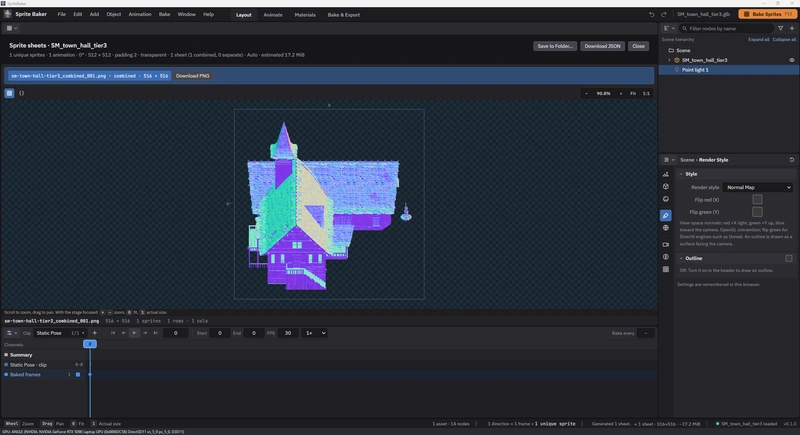Open the Object menu
The width and height of the screenshot is (800, 435).
tap(113, 14)
